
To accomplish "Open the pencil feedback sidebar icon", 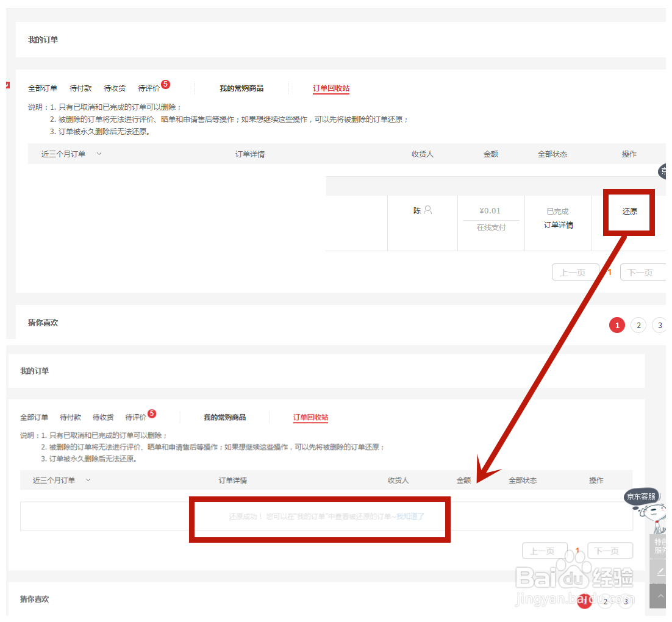I will coord(659,571).
